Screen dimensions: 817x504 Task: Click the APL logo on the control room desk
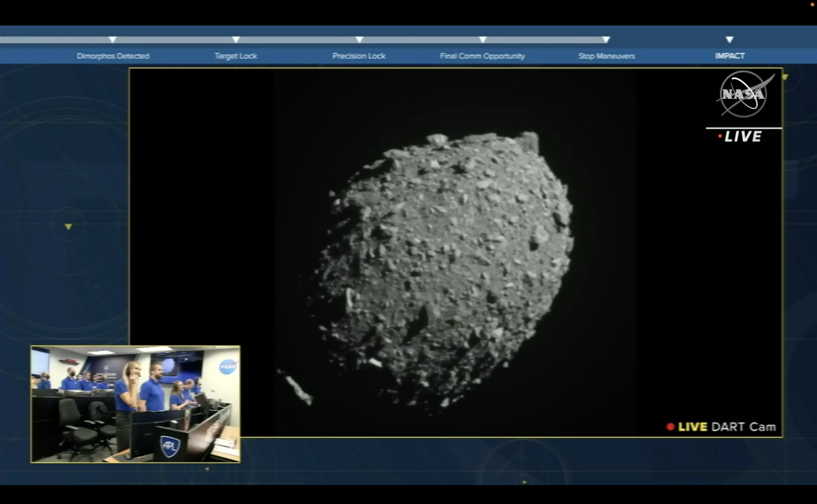[170, 446]
